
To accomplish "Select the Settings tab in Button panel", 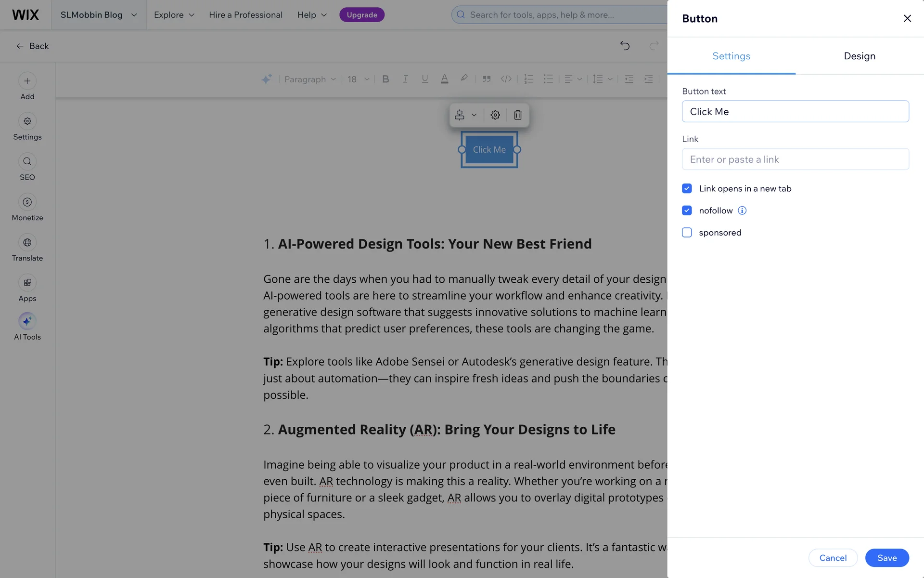I will tap(731, 56).
